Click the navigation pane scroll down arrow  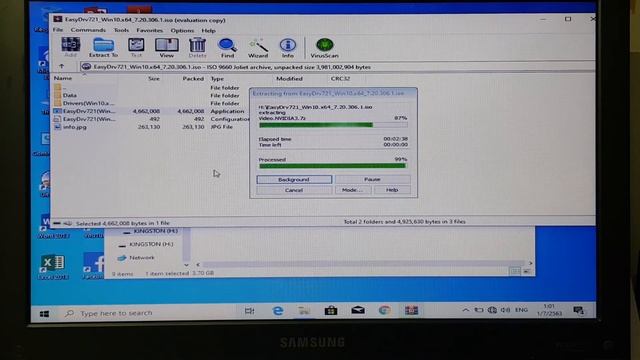click(x=187, y=265)
